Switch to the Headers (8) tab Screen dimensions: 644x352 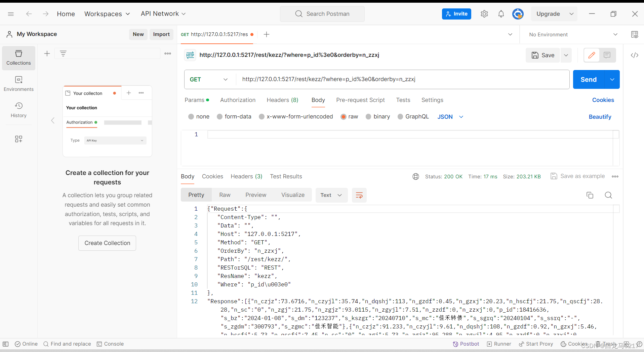(282, 100)
